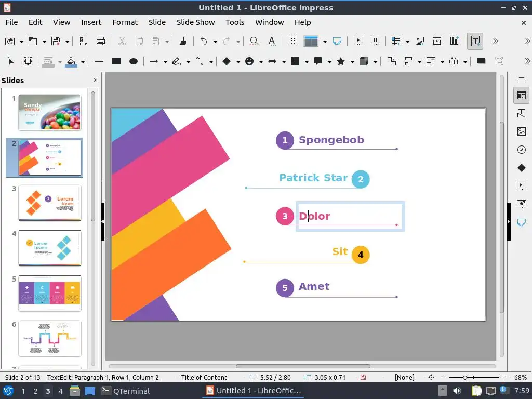
Task: Click zoom in plus button
Action: click(x=504, y=378)
